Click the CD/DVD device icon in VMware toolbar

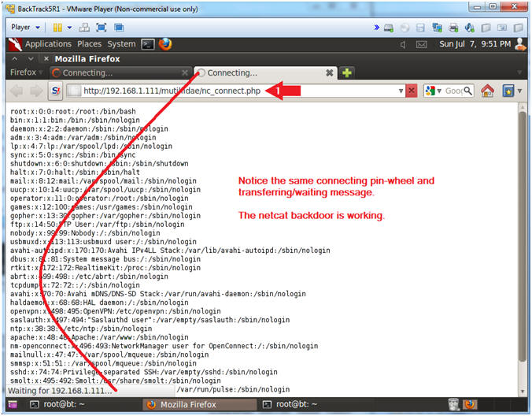click(405, 28)
